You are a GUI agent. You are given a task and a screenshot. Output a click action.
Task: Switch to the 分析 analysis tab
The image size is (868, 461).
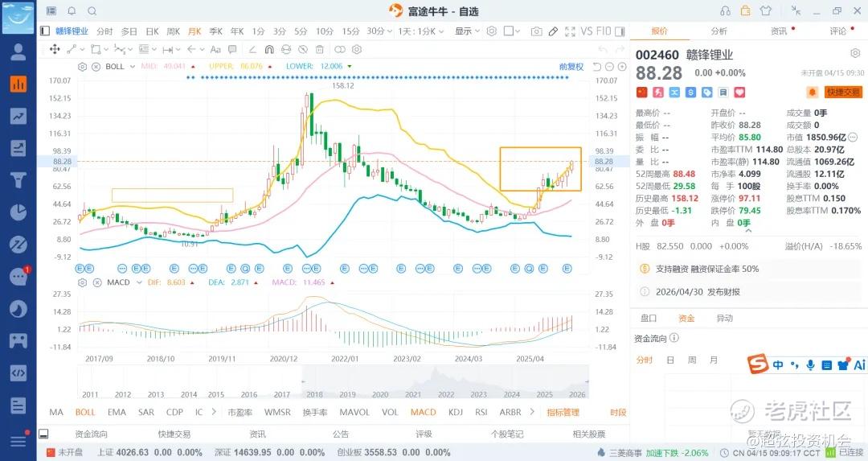719,31
